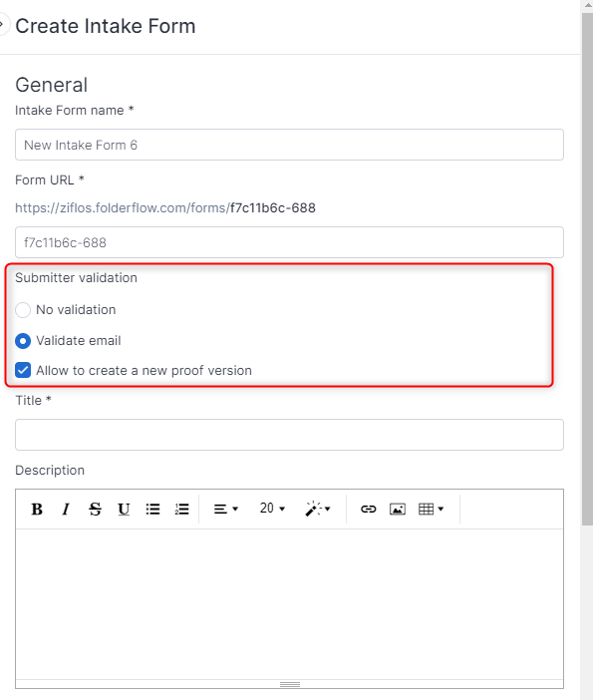Focus the Form URL slug input

[x=289, y=242]
